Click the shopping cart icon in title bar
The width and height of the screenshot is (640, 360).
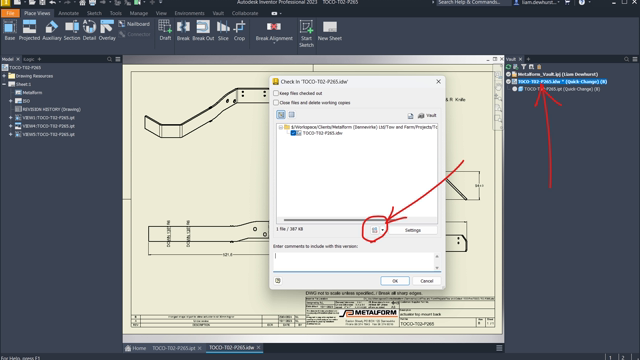point(567,2)
